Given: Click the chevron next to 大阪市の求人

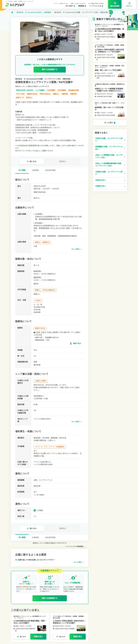Looking at the screenshot, I should [x=125, y=180].
